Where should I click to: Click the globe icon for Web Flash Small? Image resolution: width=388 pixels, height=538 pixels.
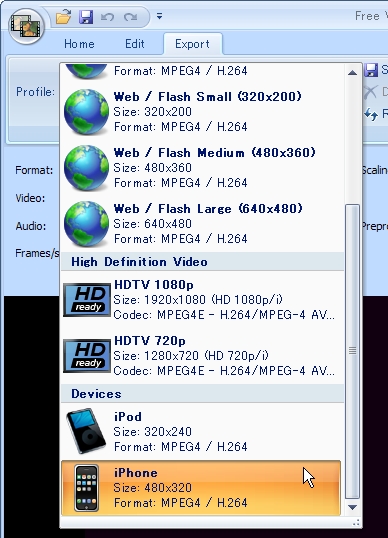click(x=86, y=112)
